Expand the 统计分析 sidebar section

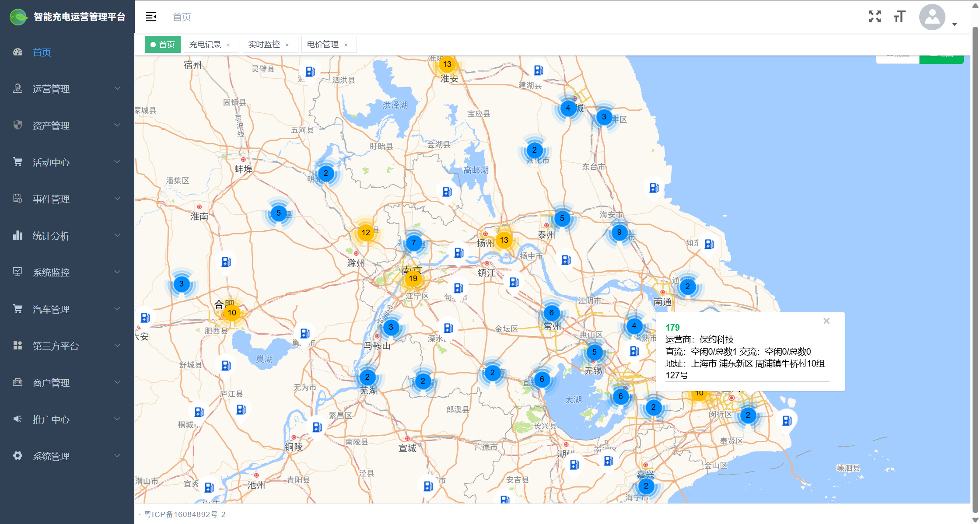coord(67,236)
